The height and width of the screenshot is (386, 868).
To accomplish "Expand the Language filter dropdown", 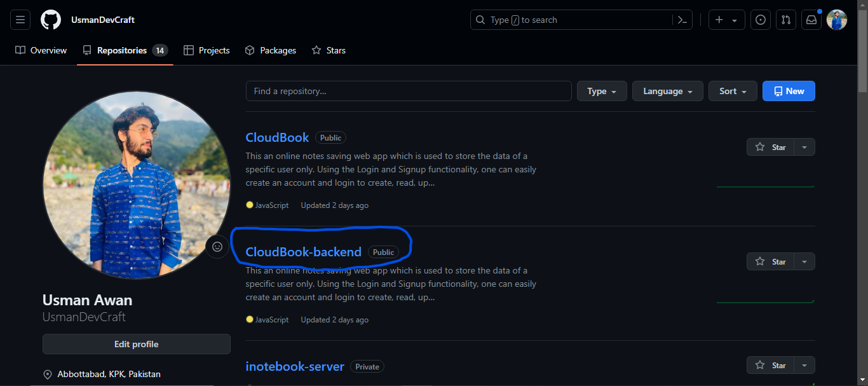I will click(x=667, y=91).
